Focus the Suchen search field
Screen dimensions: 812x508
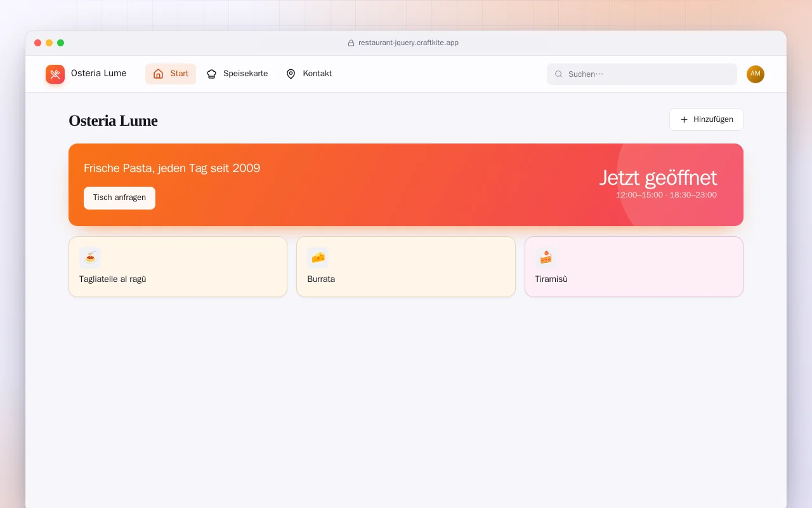click(642, 74)
